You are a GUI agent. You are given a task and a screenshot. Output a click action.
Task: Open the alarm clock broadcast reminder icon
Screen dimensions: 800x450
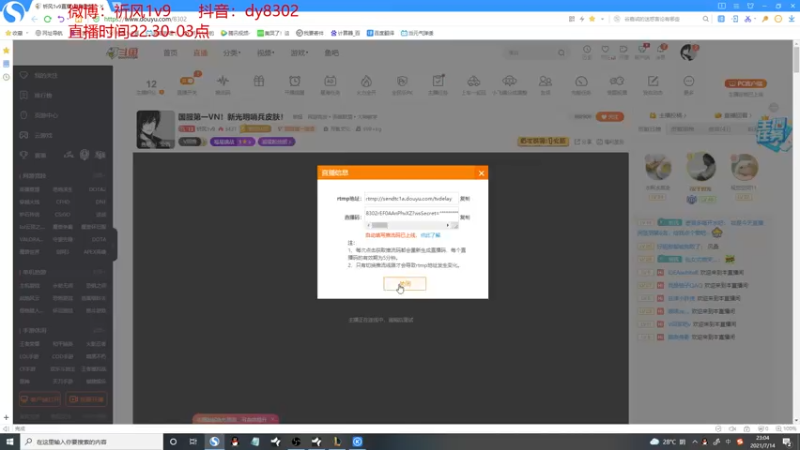point(294,81)
